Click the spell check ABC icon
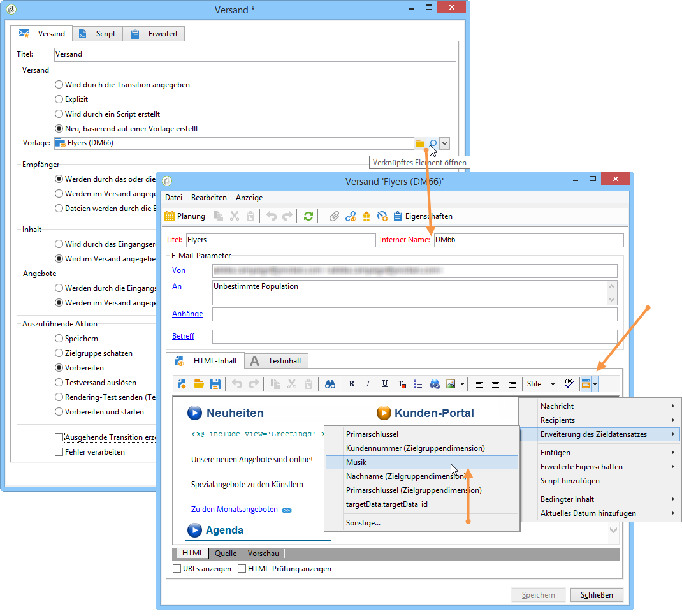 [x=569, y=384]
